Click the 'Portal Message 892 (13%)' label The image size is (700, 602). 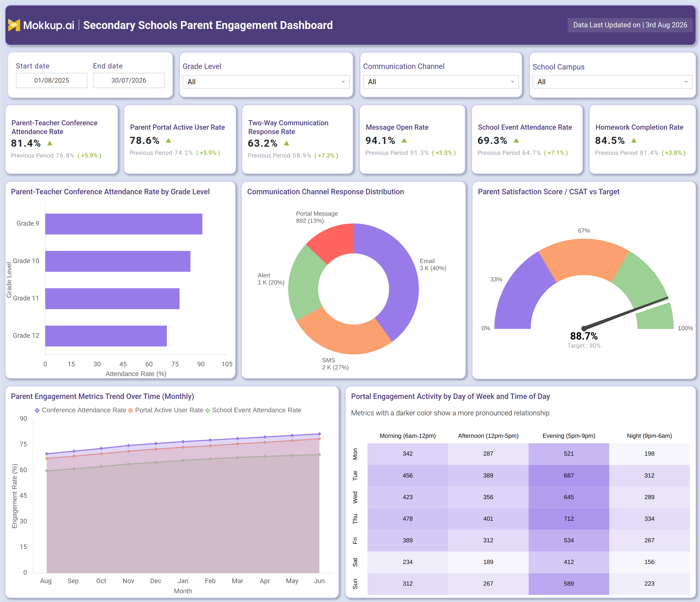[x=317, y=217]
